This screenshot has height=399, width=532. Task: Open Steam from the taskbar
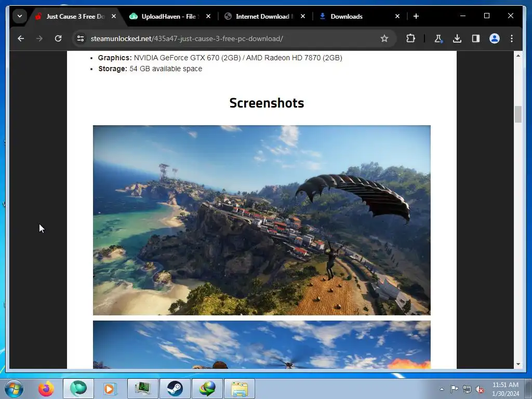175,389
